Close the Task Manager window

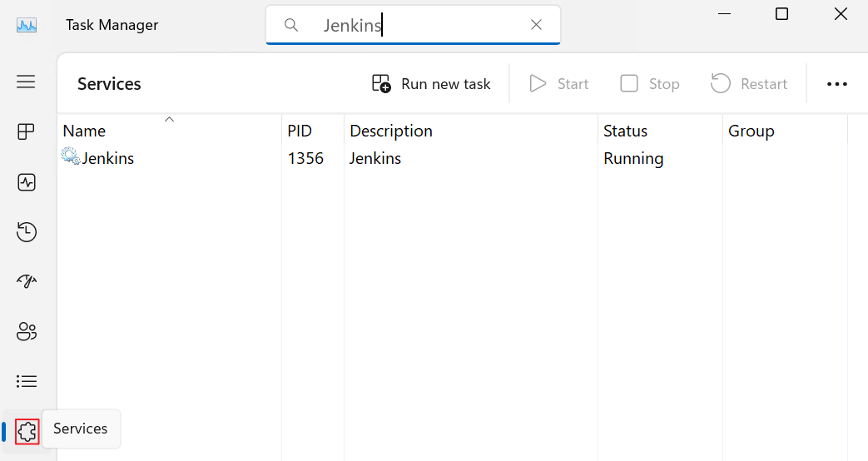[x=841, y=14]
